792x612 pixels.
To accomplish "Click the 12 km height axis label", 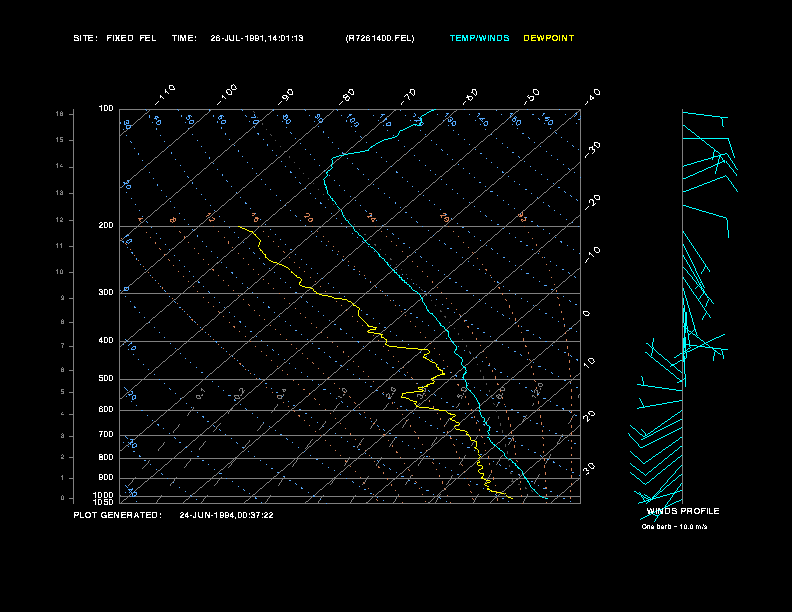I will tap(60, 220).
